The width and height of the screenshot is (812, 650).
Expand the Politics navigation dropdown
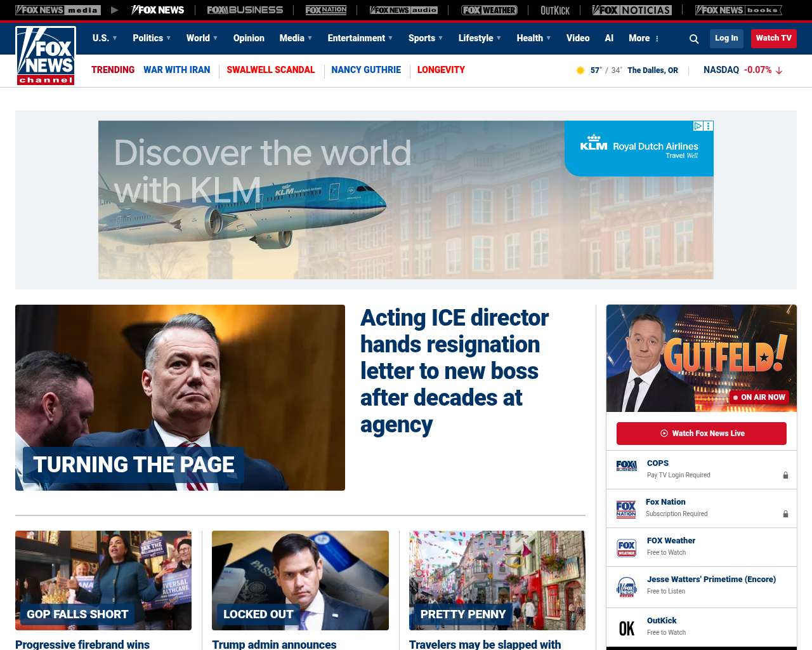coord(152,38)
